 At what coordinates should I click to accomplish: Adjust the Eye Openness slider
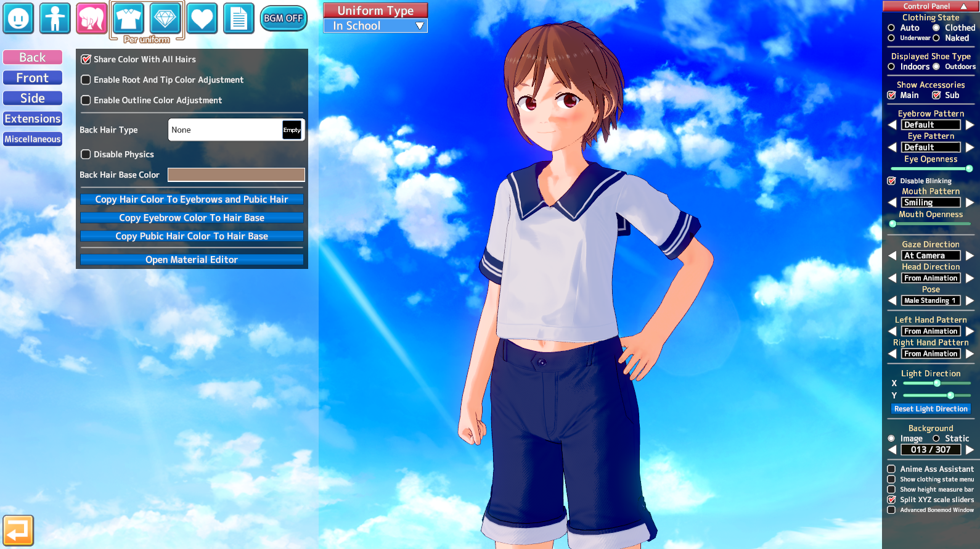[x=931, y=168]
